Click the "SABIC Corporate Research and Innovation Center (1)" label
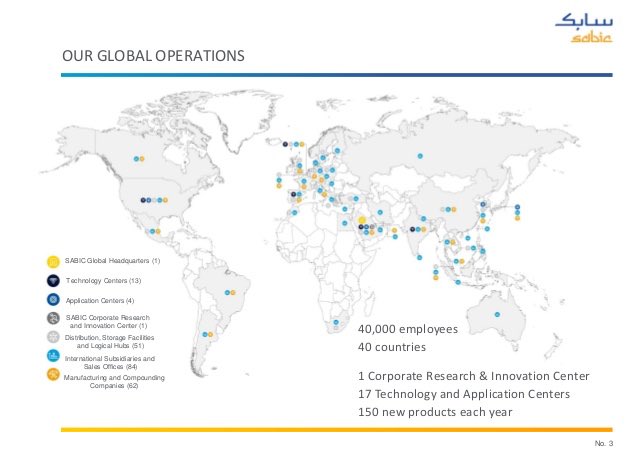 point(108,321)
